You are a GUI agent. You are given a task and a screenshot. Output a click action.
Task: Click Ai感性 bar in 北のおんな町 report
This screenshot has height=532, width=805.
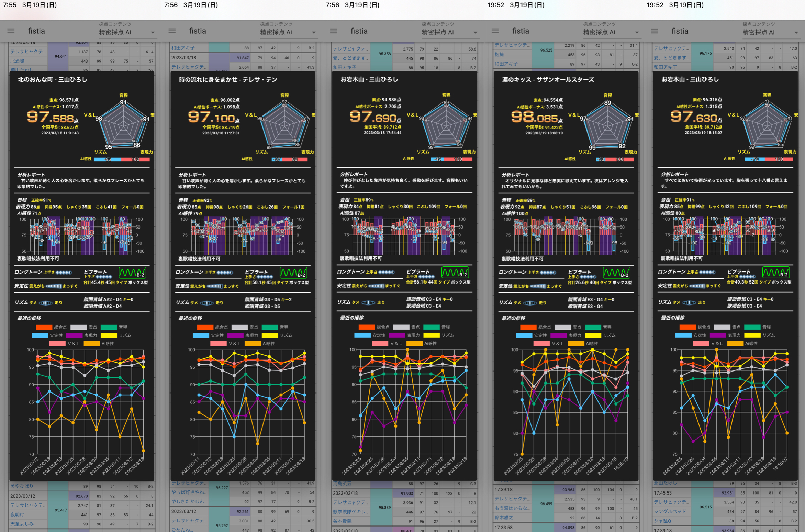click(x=122, y=159)
